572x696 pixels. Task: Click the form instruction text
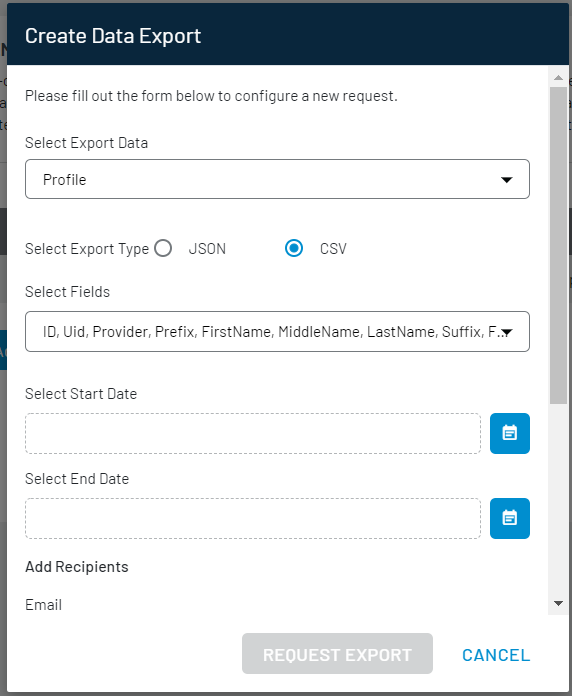pyautogui.click(x=211, y=96)
